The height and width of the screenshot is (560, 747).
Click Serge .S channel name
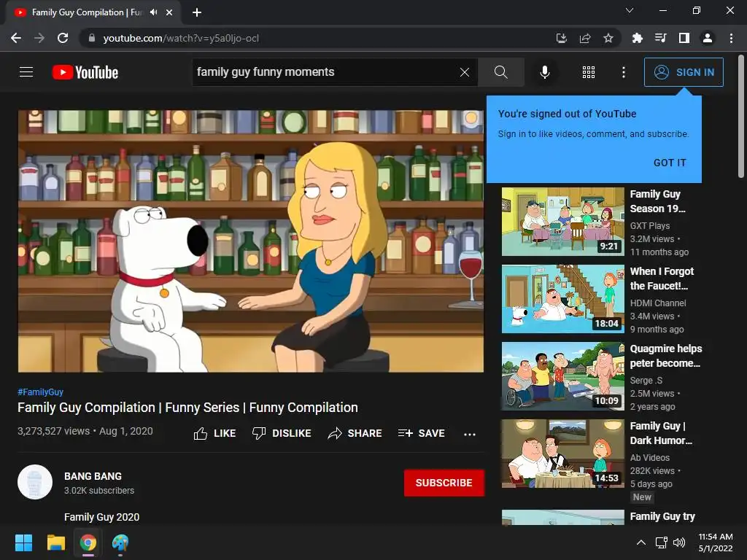[x=646, y=381]
